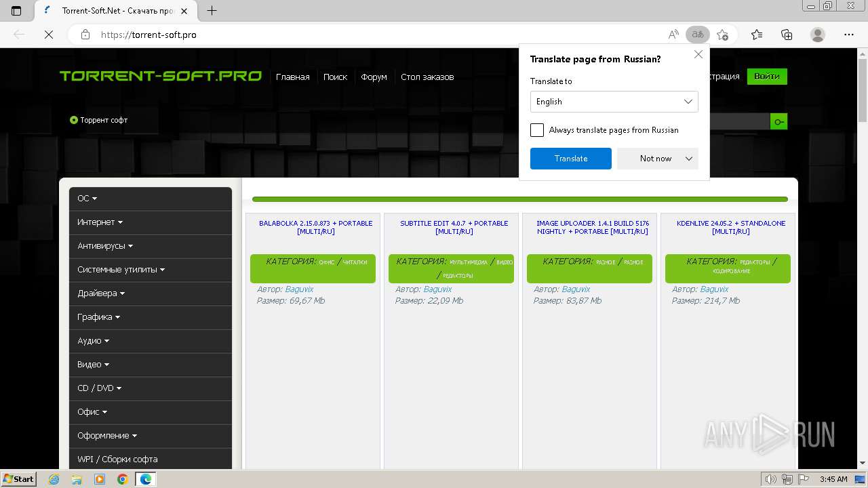Screen dimensions: 868x488
Task: Open Read aloud in address bar
Action: 673,35
